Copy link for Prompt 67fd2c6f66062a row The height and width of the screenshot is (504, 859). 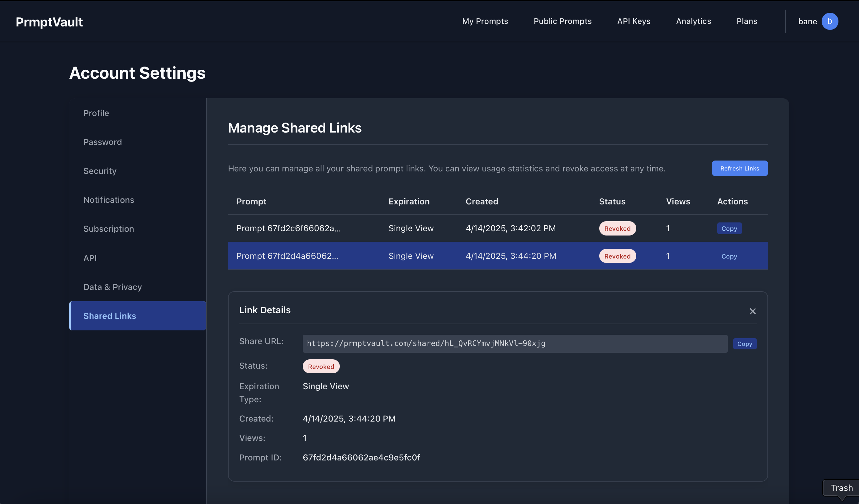tap(729, 228)
